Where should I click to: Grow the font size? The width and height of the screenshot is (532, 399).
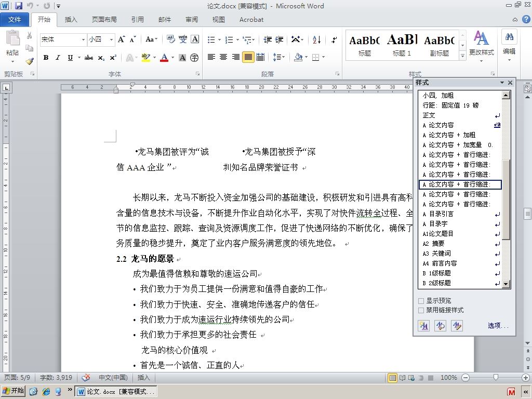point(121,39)
